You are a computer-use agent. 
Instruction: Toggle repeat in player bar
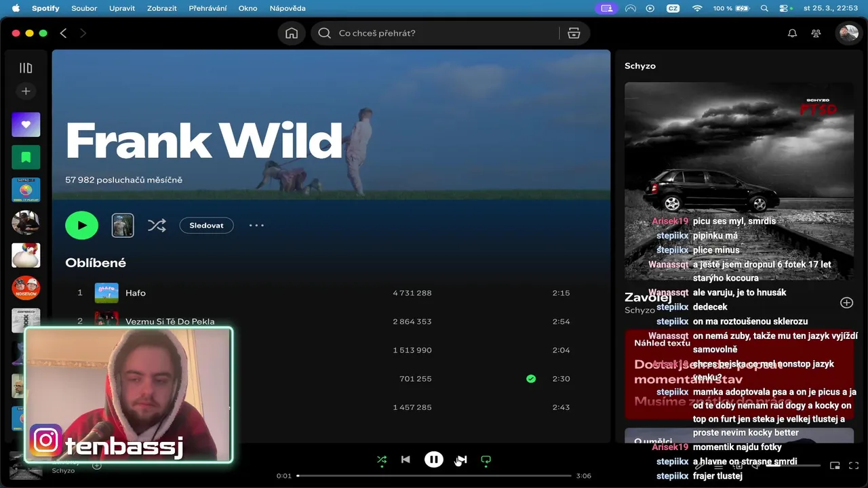tap(486, 460)
